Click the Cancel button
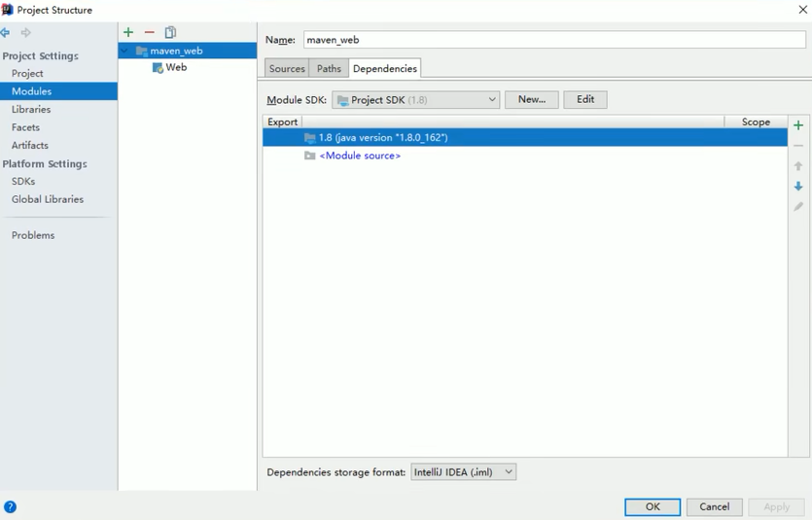Screen dimensions: 812x520 pos(715,507)
